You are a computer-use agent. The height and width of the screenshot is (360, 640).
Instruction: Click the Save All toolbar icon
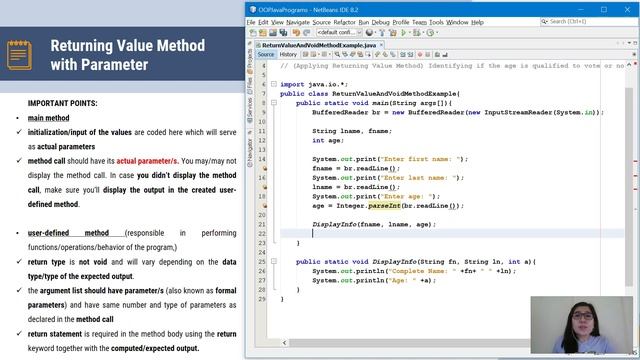pos(283,33)
